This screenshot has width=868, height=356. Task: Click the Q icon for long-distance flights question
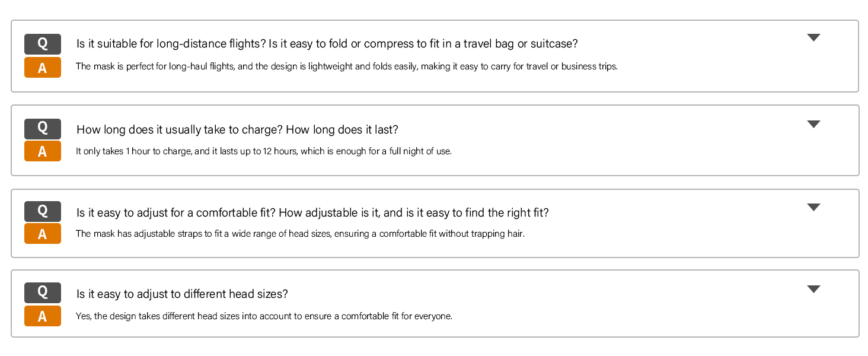(x=42, y=44)
